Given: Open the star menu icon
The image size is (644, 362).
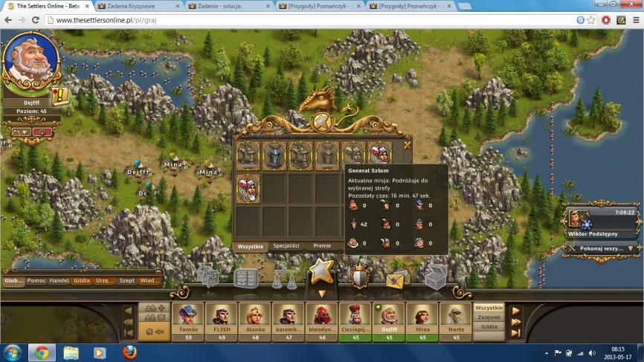Looking at the screenshot, I should 321,273.
